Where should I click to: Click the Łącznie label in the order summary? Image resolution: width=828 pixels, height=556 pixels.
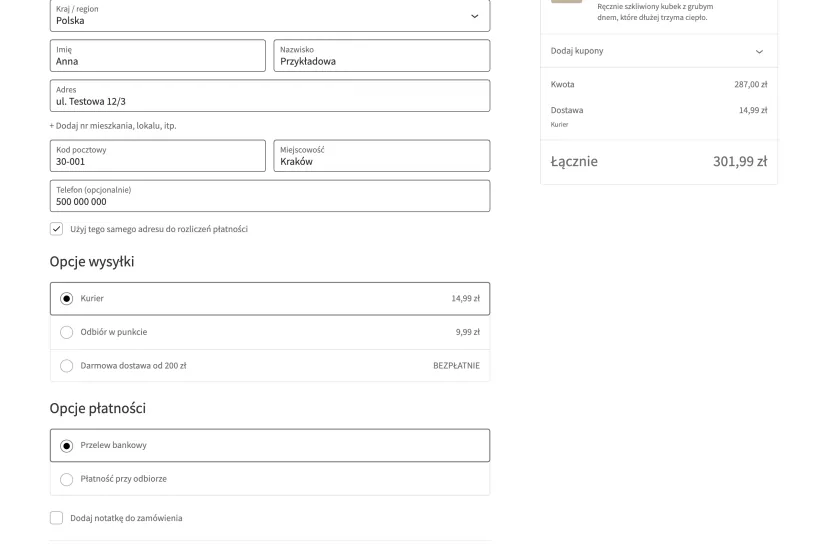pyautogui.click(x=574, y=162)
